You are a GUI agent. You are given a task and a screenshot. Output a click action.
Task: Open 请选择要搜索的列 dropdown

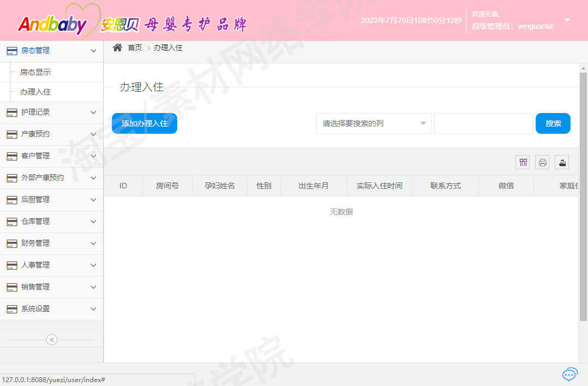374,123
